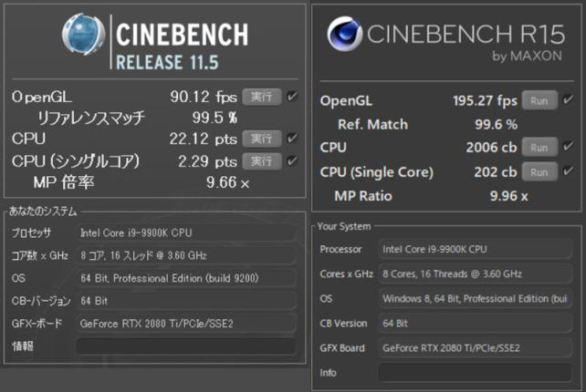Screen dimensions: 586x392
Task: Click the CB-バージョン field in Cinebench 11.5
Action: coord(185,301)
